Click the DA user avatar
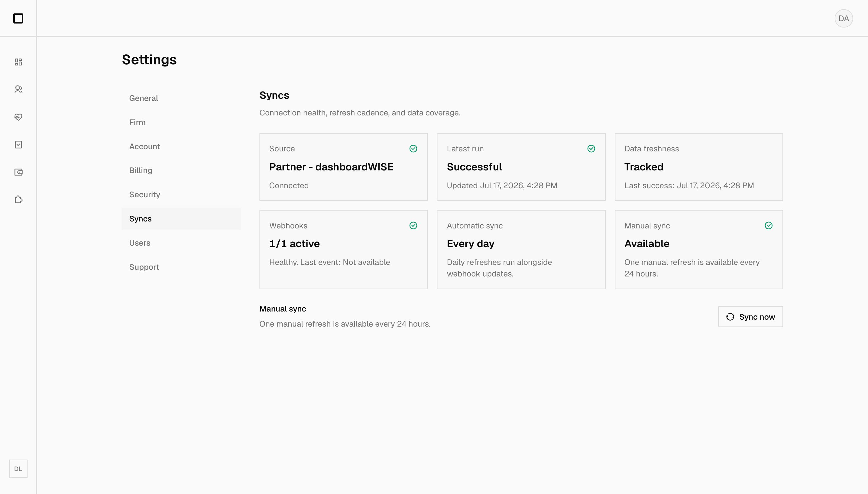 point(844,18)
